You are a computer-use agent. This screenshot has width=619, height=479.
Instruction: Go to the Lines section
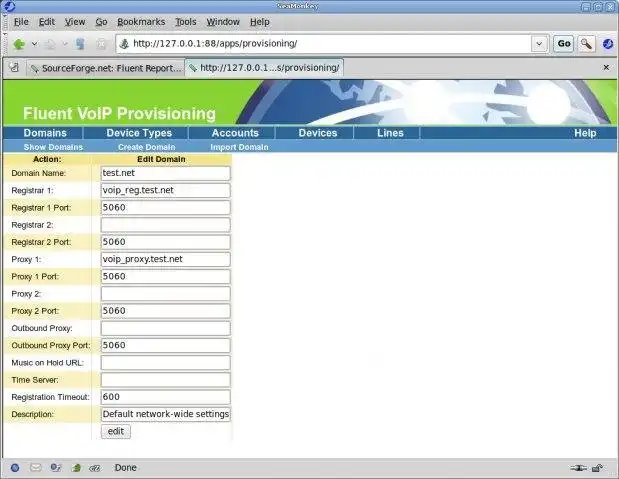(x=390, y=133)
